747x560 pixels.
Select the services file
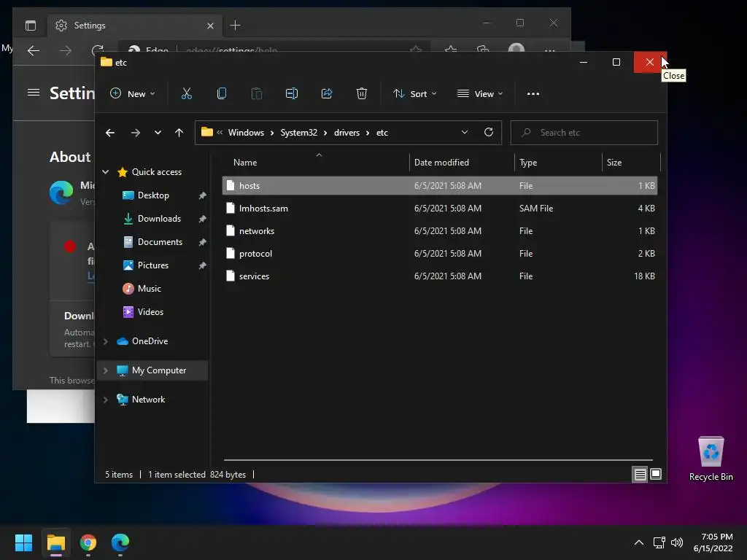440,276
